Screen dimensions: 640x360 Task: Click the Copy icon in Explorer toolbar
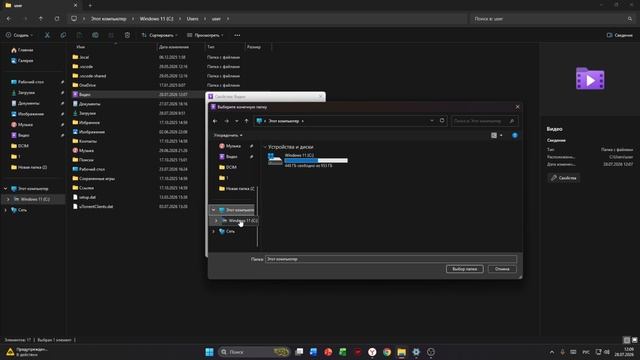tap(63, 36)
